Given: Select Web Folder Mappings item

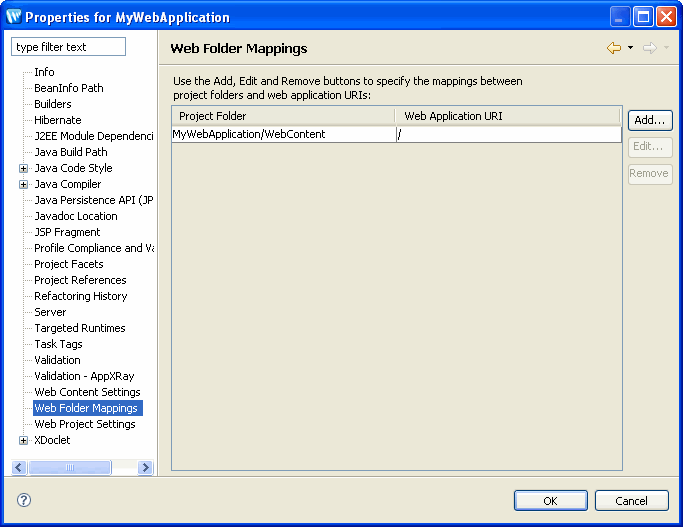Looking at the screenshot, I should pyautogui.click(x=88, y=409).
